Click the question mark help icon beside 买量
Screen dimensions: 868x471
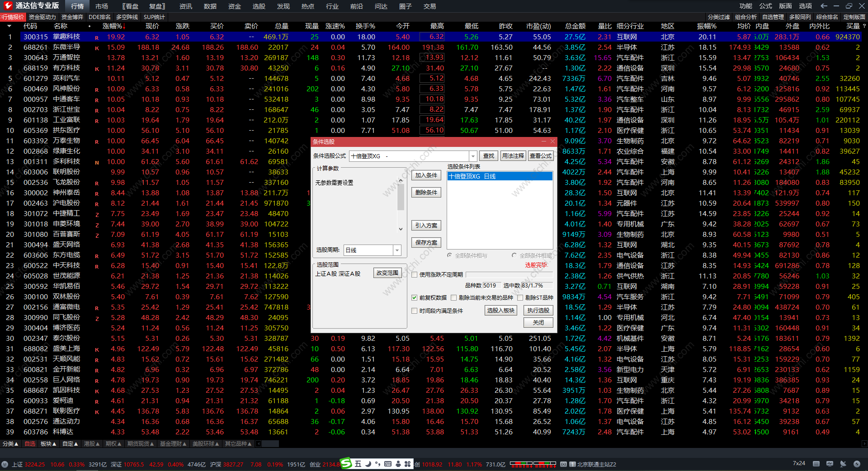click(x=864, y=26)
